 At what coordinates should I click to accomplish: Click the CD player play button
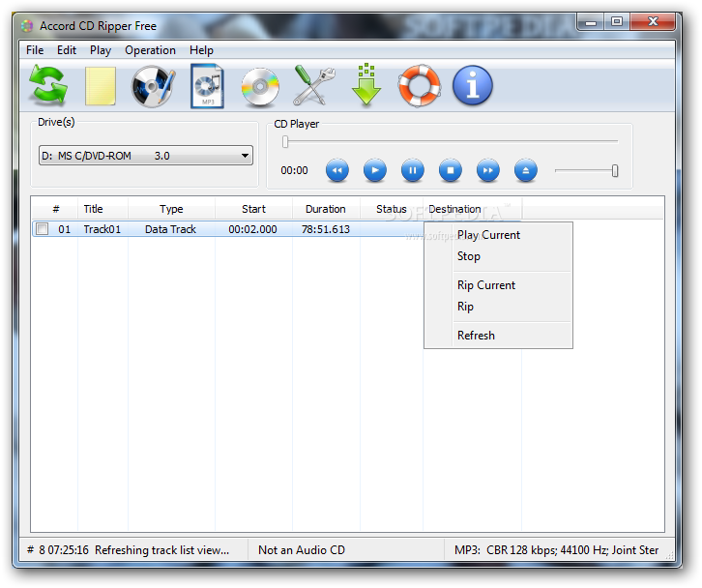click(375, 170)
